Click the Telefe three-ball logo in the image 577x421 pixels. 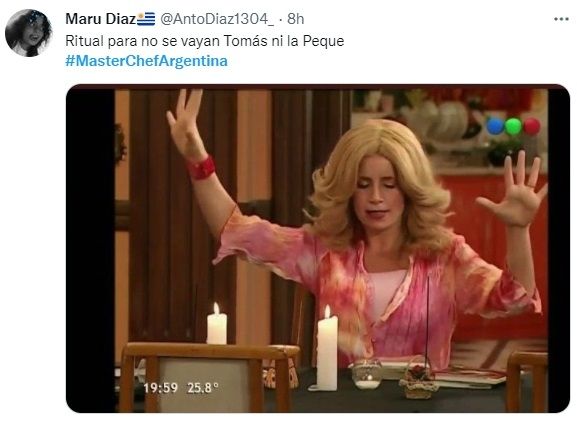tap(513, 126)
